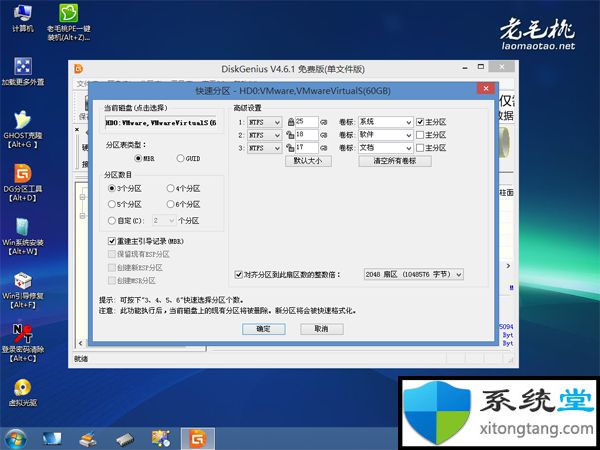
Task: Open the 加载更多外置 desktop icon
Action: click(23, 72)
